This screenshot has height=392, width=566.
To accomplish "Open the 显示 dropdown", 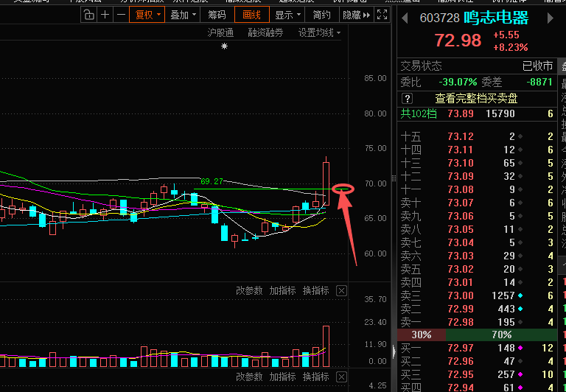I will tap(287, 15).
